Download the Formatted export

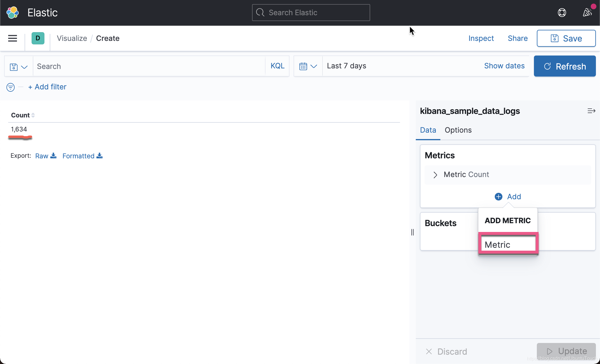pyautogui.click(x=82, y=156)
